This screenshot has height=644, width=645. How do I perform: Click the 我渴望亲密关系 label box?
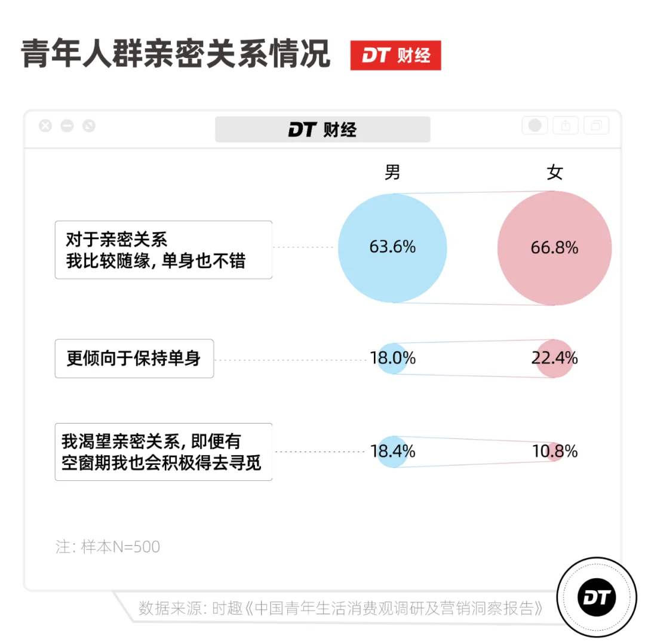pos(163,452)
